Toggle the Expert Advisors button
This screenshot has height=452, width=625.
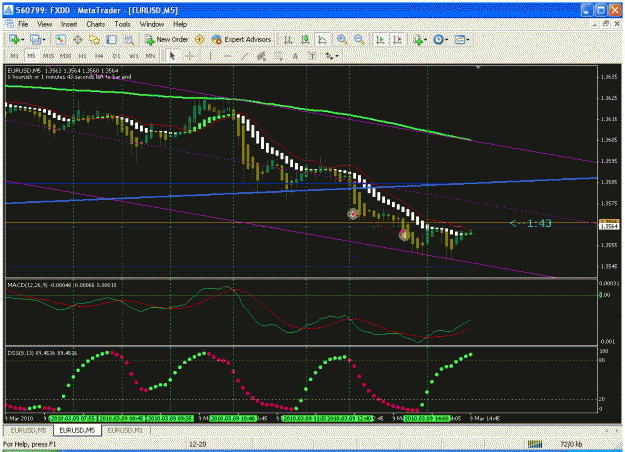241,39
